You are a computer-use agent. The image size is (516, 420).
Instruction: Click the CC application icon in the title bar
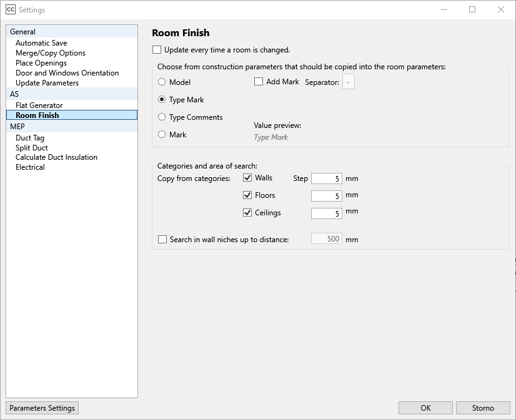[9, 9]
